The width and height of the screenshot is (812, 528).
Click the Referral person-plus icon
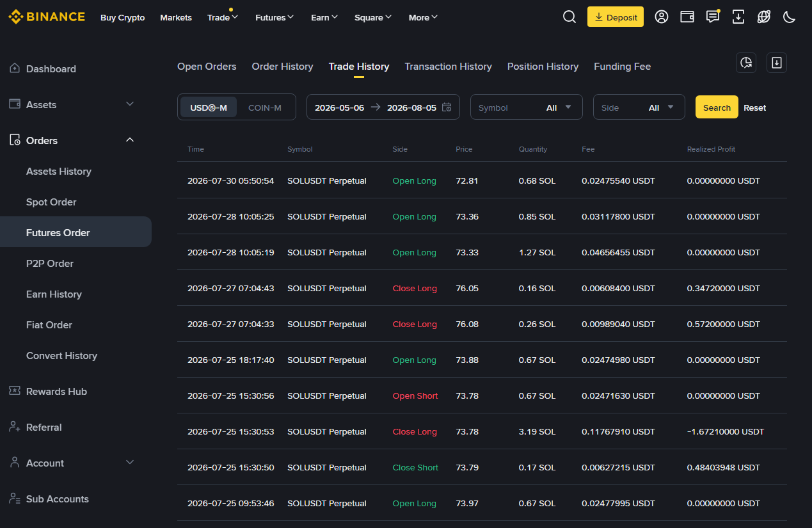pyautogui.click(x=15, y=427)
